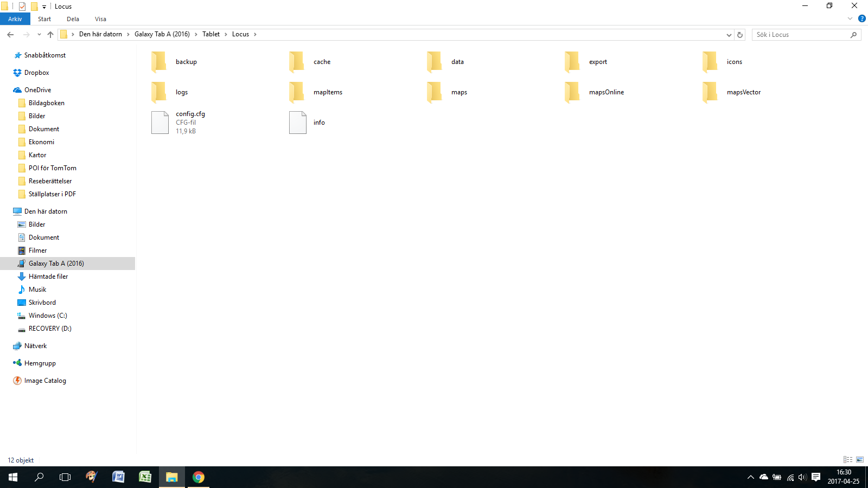868x488 pixels.
Task: Select Windows (C:) in navigation pane
Action: 48,316
